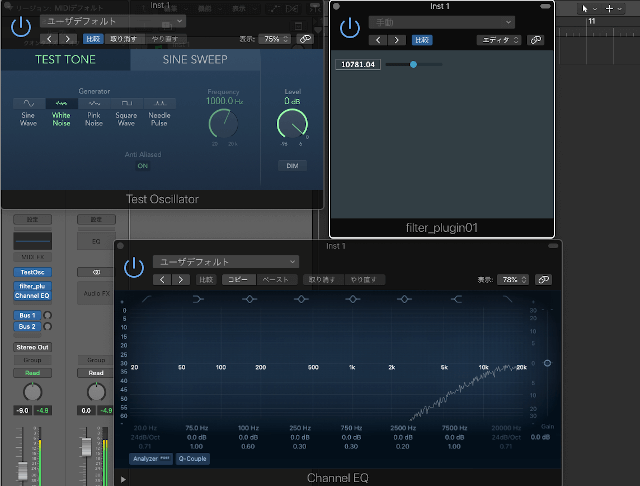Screen dimensions: 640x486
Task: Toggle 2500 Hz parametric band icon
Action: pyautogui.click(x=404, y=300)
